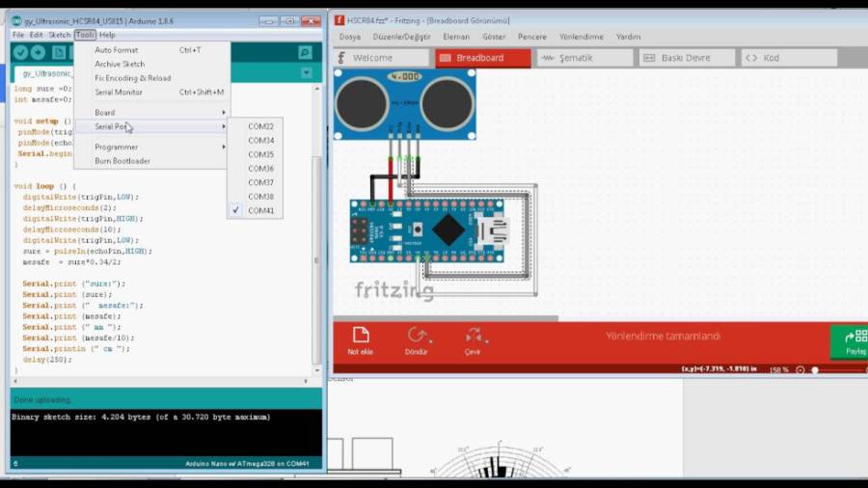
Task: Click the Arduino Upload arrow icon
Action: tap(39, 53)
